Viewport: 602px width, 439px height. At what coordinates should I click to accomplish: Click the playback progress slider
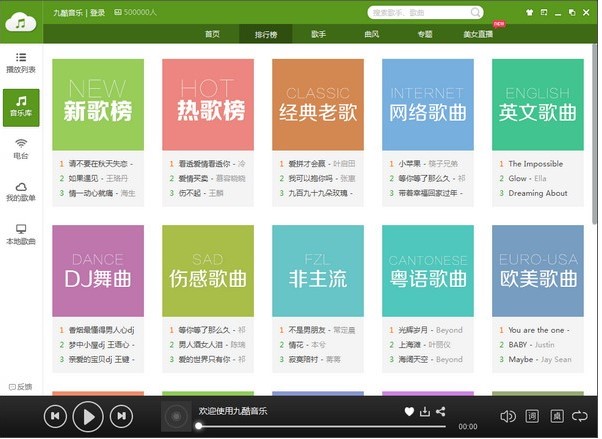(x=320, y=426)
